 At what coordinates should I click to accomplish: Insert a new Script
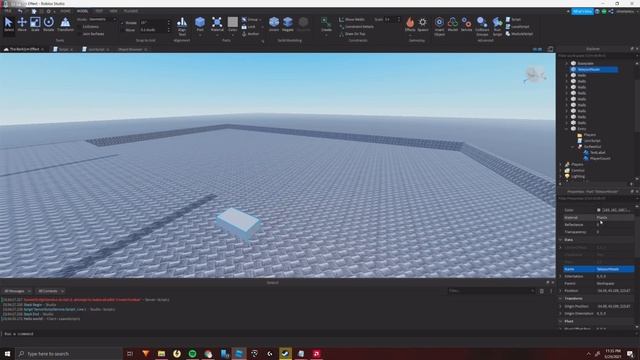pos(513,20)
